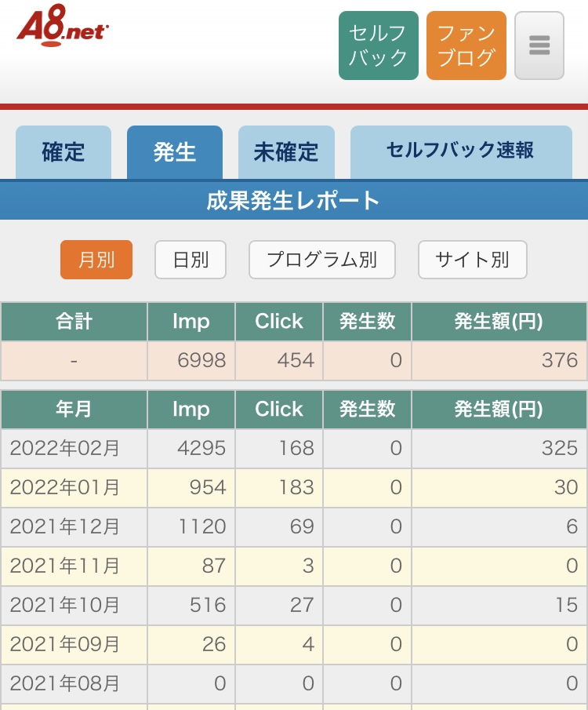
Task: Switch report view to プログラム別
Action: point(321,260)
